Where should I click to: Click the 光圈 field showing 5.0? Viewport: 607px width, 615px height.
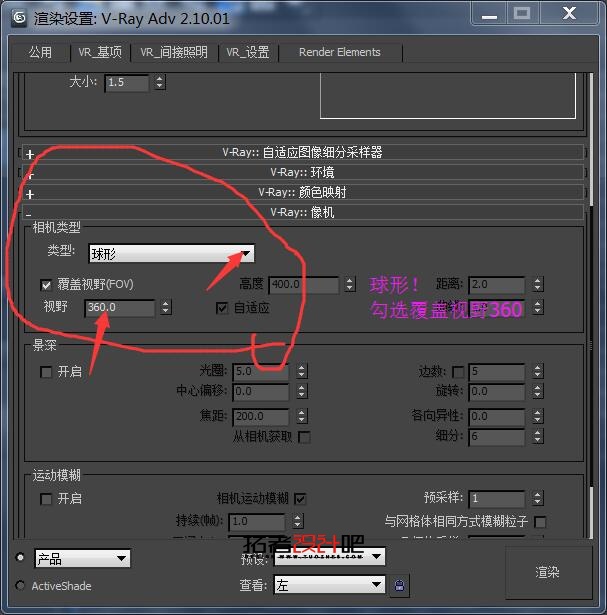click(x=260, y=371)
